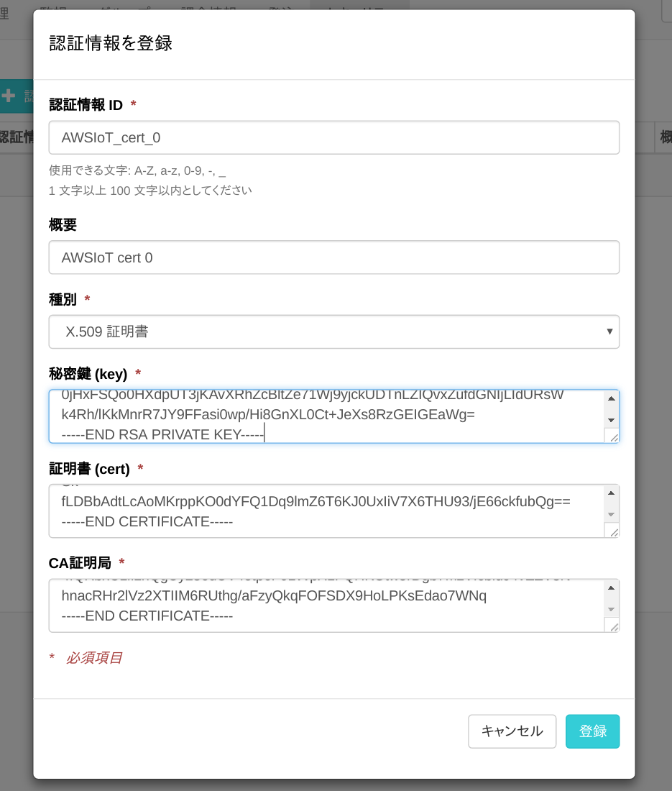Click the 必須項目 note text
This screenshot has height=791, width=672.
pyautogui.click(x=94, y=658)
